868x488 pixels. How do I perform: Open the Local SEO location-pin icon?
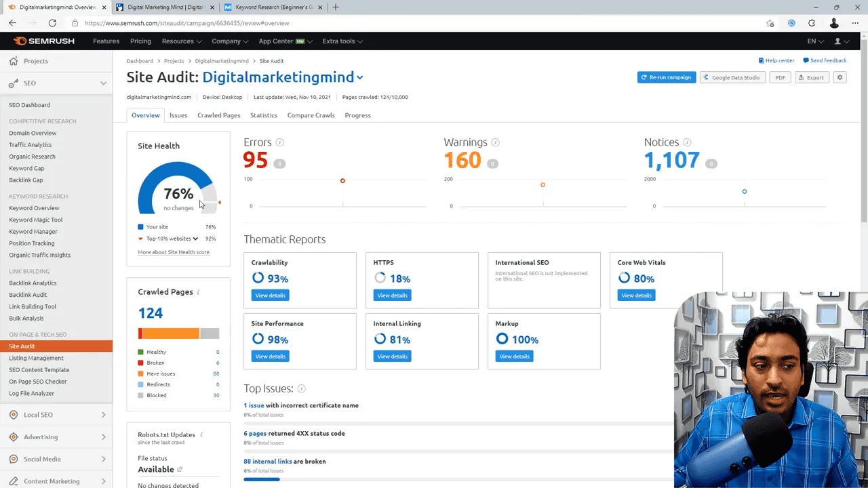[13, 414]
